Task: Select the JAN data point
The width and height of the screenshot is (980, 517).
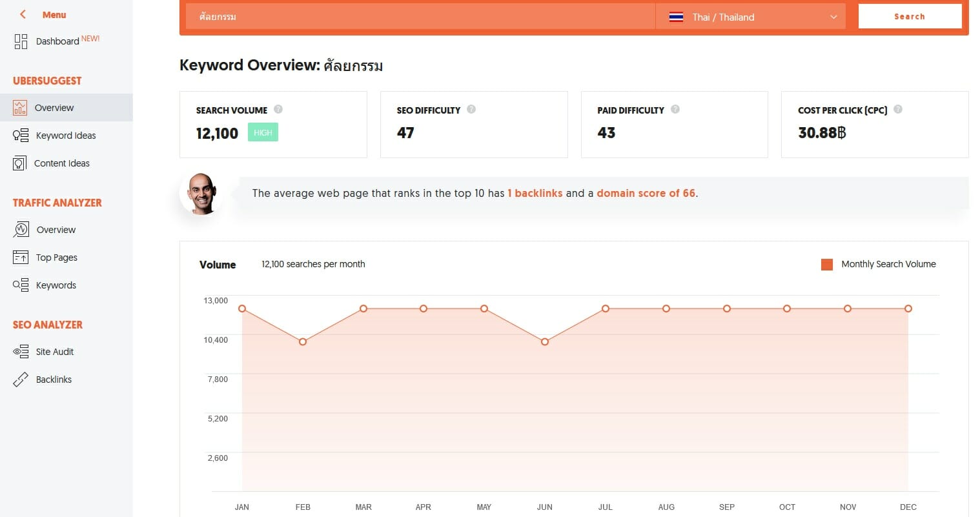Action: 242,309
